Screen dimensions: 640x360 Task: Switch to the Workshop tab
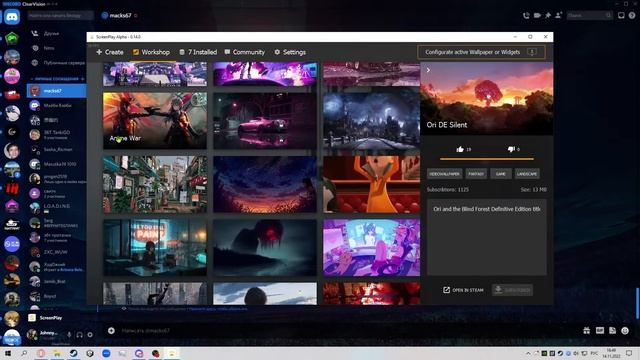(x=151, y=52)
